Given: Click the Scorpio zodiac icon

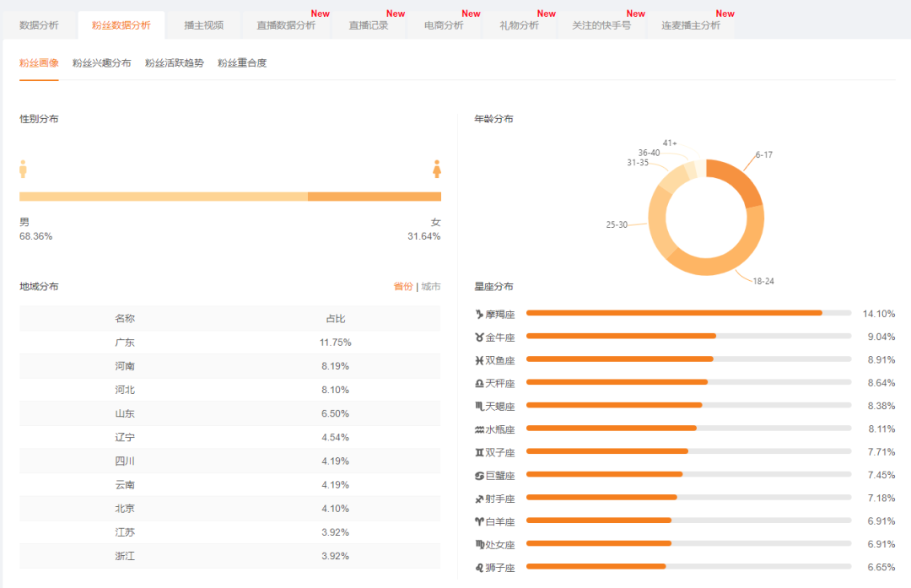Looking at the screenshot, I should tap(479, 406).
